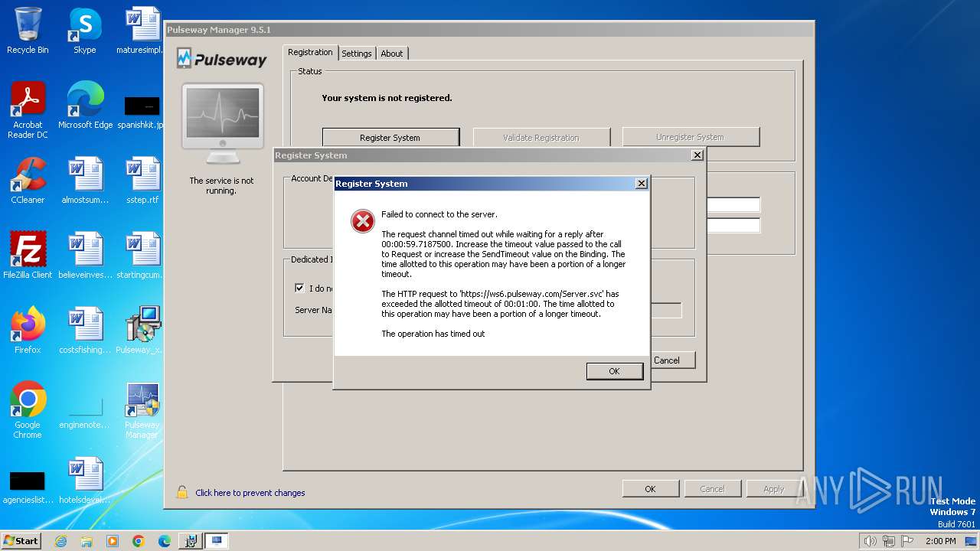Open startingcum Word document icon
The height and width of the screenshot is (551, 980).
142,256
